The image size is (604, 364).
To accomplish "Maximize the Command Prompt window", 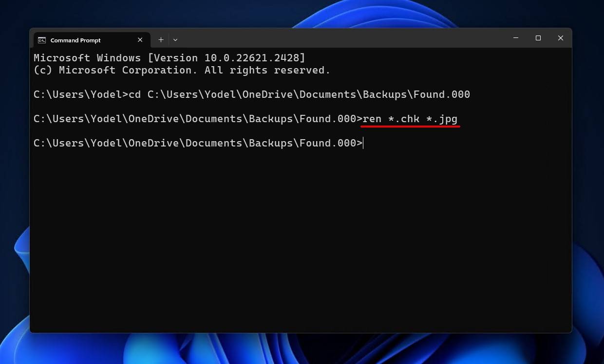I will click(x=538, y=38).
